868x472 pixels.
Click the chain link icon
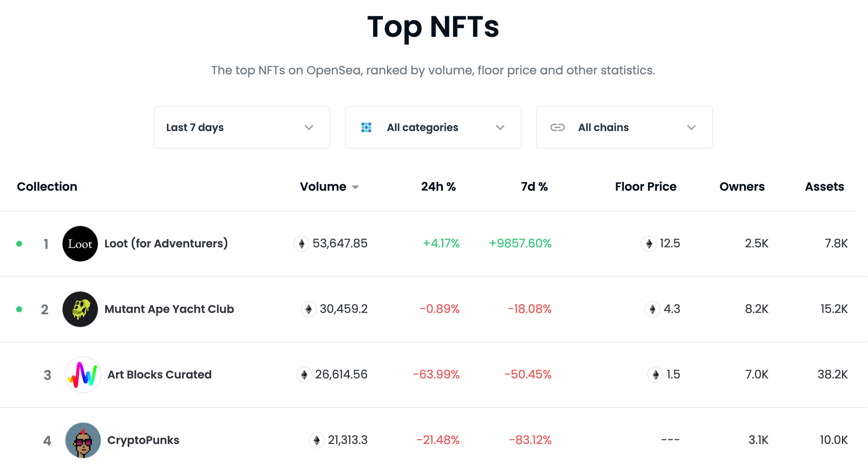557,127
